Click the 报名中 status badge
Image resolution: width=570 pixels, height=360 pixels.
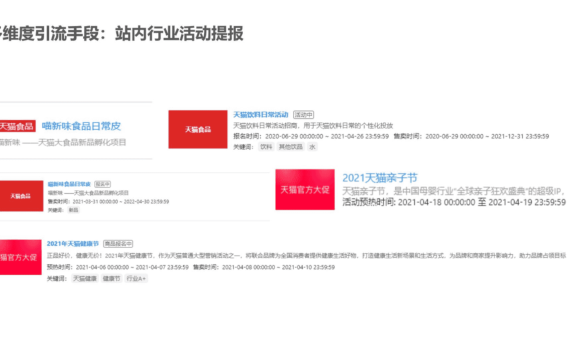coord(103,184)
